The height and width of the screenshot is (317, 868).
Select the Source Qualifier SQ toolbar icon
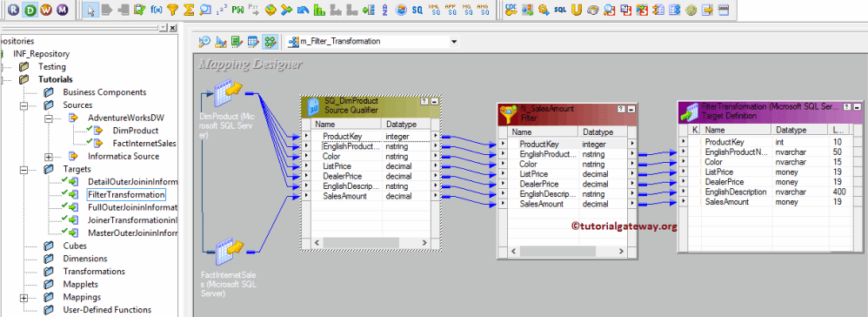click(417, 10)
